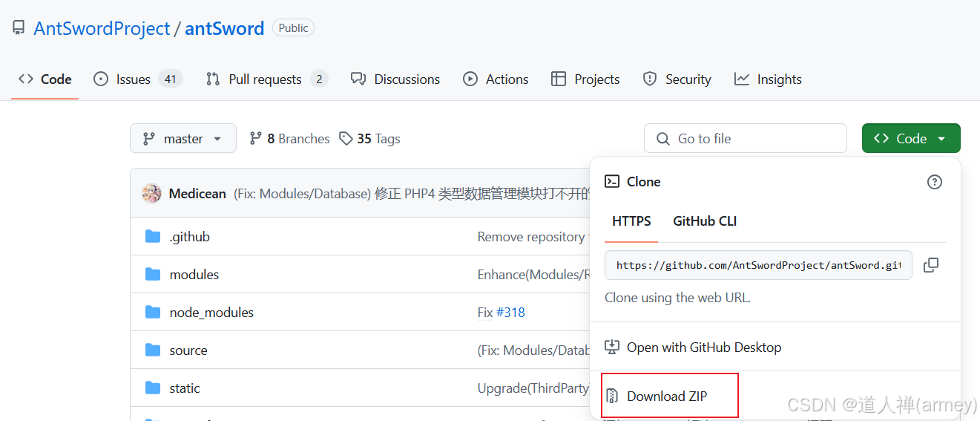
Task: Click the Projects table icon
Action: (559, 79)
